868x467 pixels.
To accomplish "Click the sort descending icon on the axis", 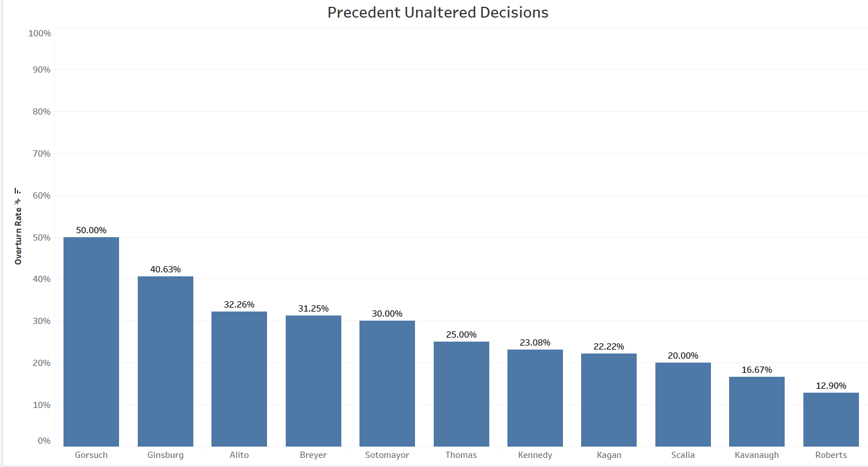I will pyautogui.click(x=18, y=191).
